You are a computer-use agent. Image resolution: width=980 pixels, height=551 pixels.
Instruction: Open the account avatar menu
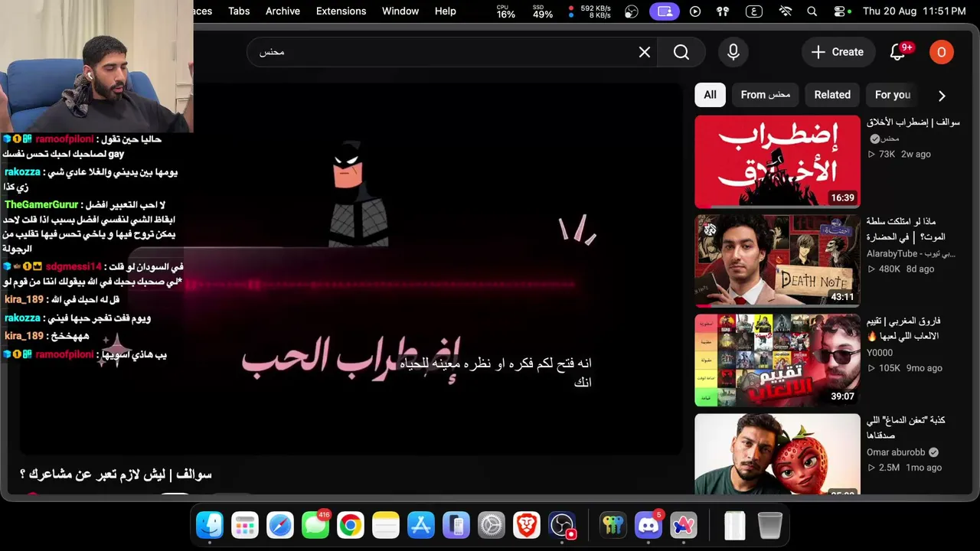[x=941, y=52]
